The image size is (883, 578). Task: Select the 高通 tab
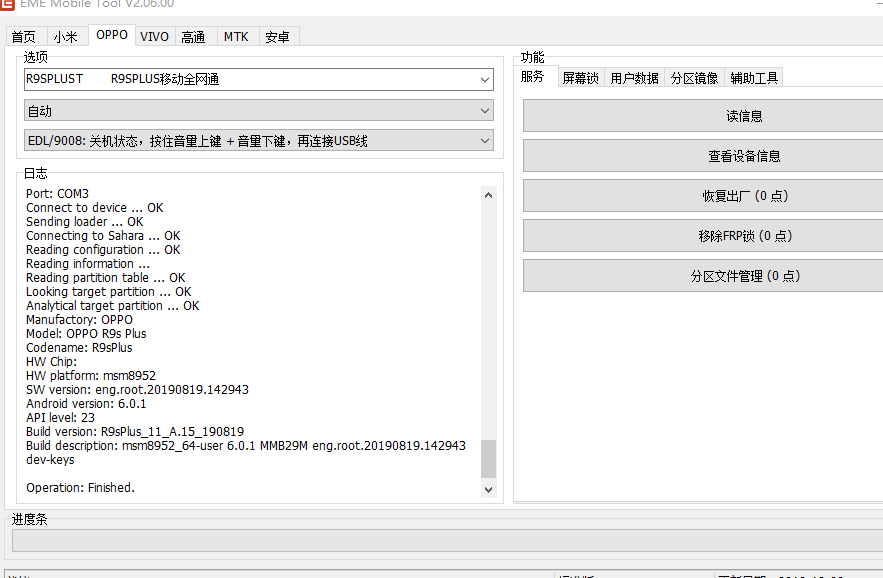click(x=193, y=37)
